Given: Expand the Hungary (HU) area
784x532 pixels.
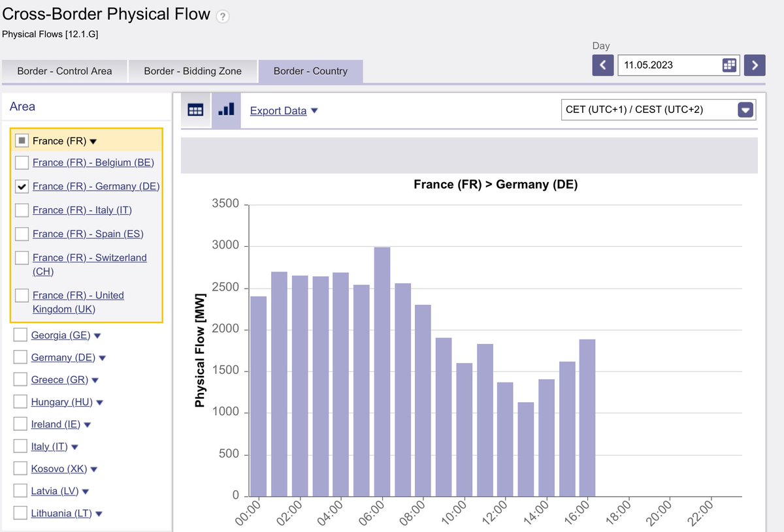Looking at the screenshot, I should [99, 402].
